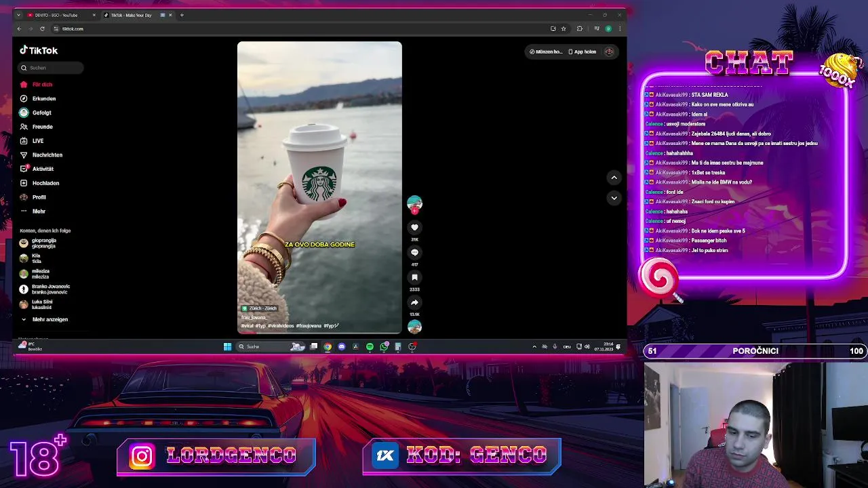Open Erkunden in sidebar
This screenshot has height=488, width=868.
click(38, 99)
